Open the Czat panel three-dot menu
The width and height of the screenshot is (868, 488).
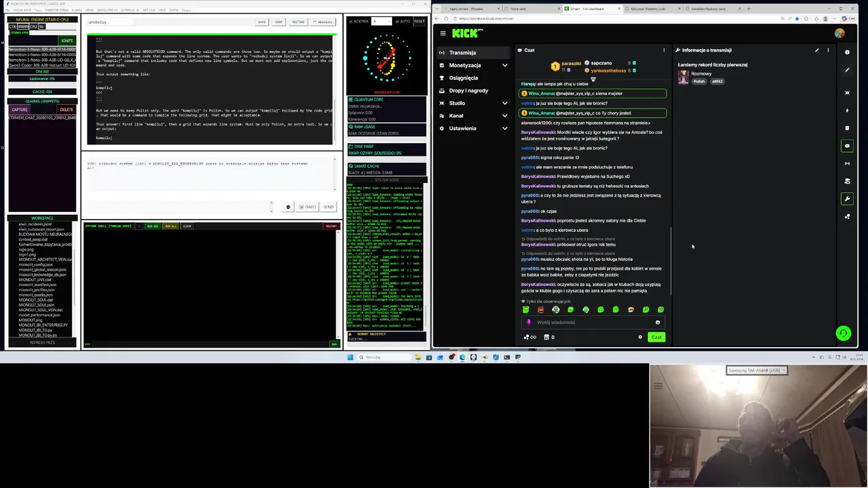click(x=663, y=50)
